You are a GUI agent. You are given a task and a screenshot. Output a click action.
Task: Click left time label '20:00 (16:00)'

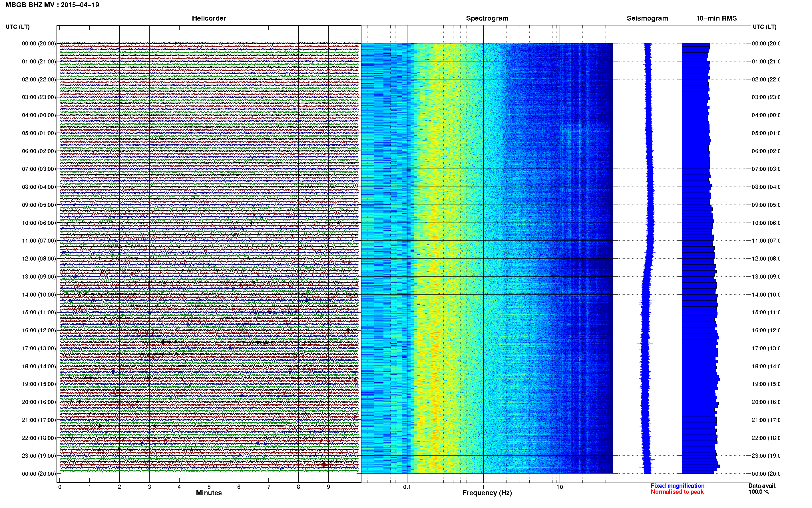tap(39, 402)
